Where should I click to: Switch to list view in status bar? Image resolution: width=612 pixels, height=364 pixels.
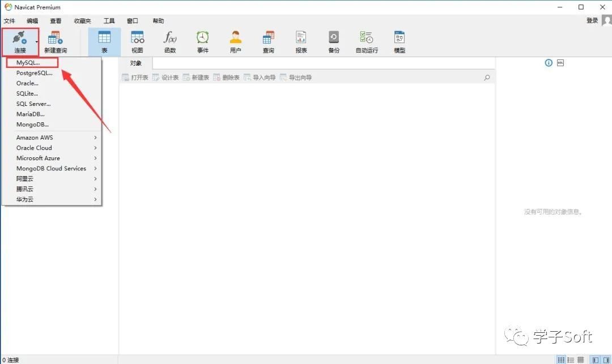tap(571, 359)
